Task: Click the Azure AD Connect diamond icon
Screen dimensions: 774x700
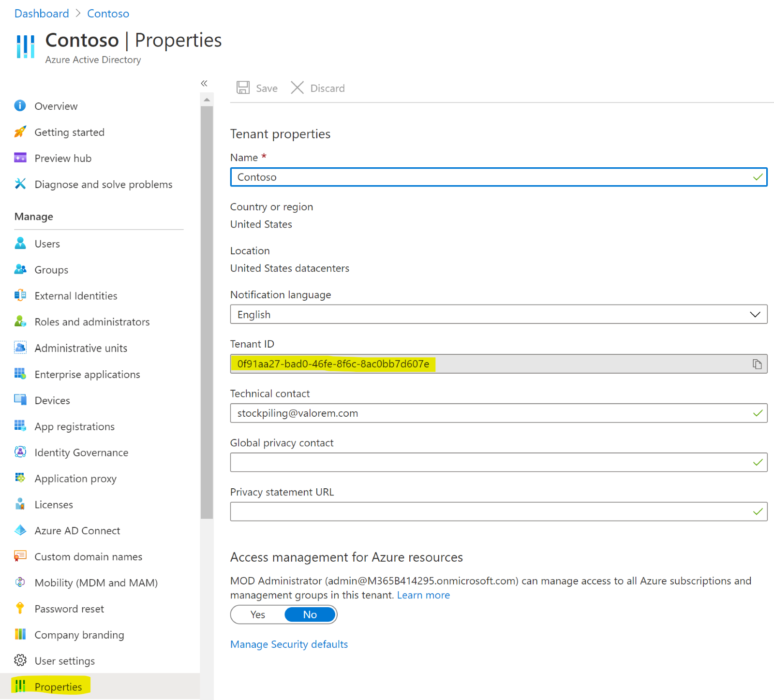Action: pos(20,530)
